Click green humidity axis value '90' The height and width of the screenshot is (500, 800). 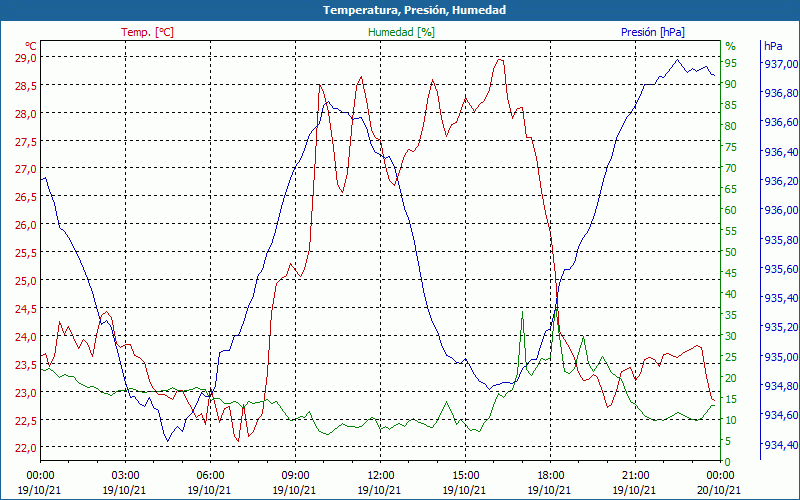point(731,84)
